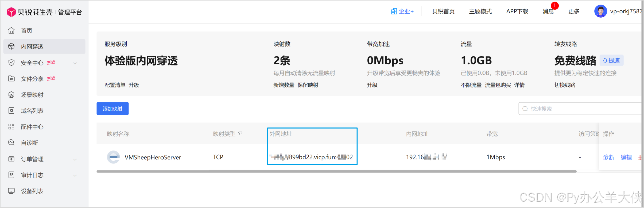Click the 内网地址 column header
The image size is (644, 208).
[x=417, y=134]
